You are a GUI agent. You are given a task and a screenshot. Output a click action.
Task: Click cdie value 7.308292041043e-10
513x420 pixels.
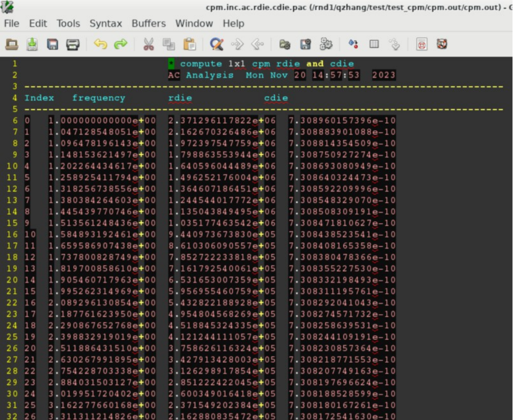(342, 303)
